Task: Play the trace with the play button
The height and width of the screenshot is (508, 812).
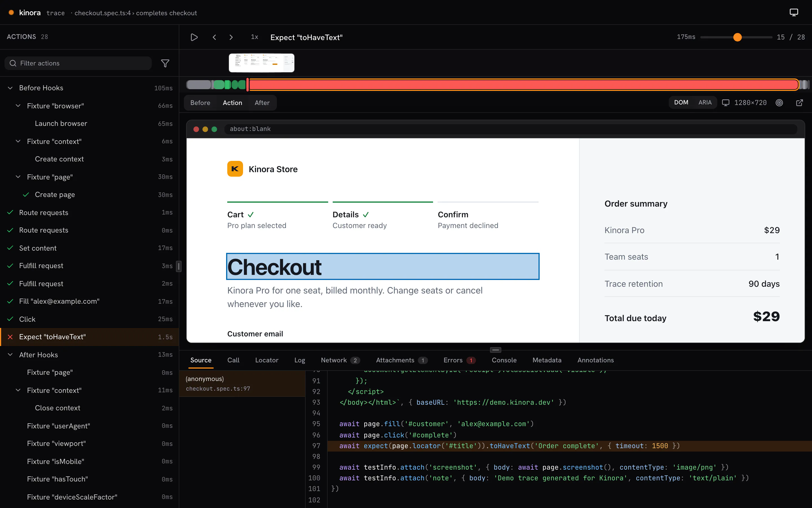Action: tap(194, 37)
